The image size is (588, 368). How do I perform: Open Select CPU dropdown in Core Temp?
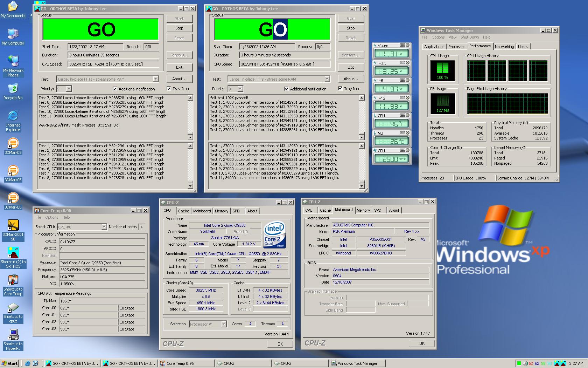coord(104,227)
